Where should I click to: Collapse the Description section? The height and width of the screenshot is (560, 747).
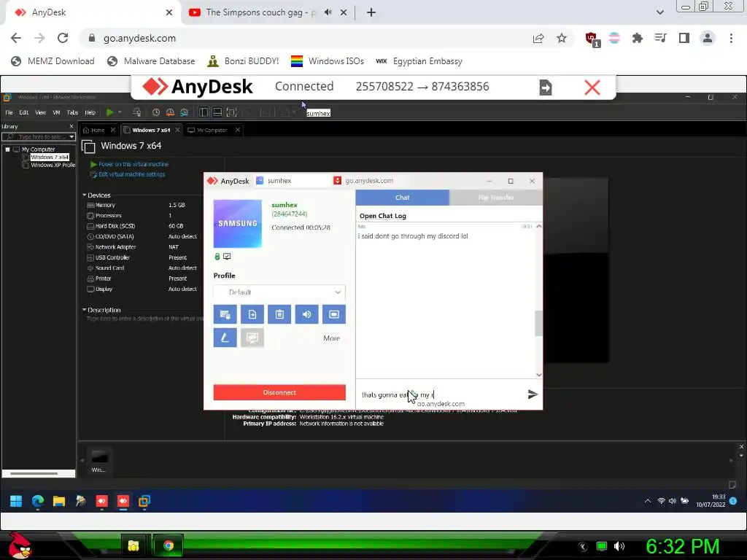85,310
